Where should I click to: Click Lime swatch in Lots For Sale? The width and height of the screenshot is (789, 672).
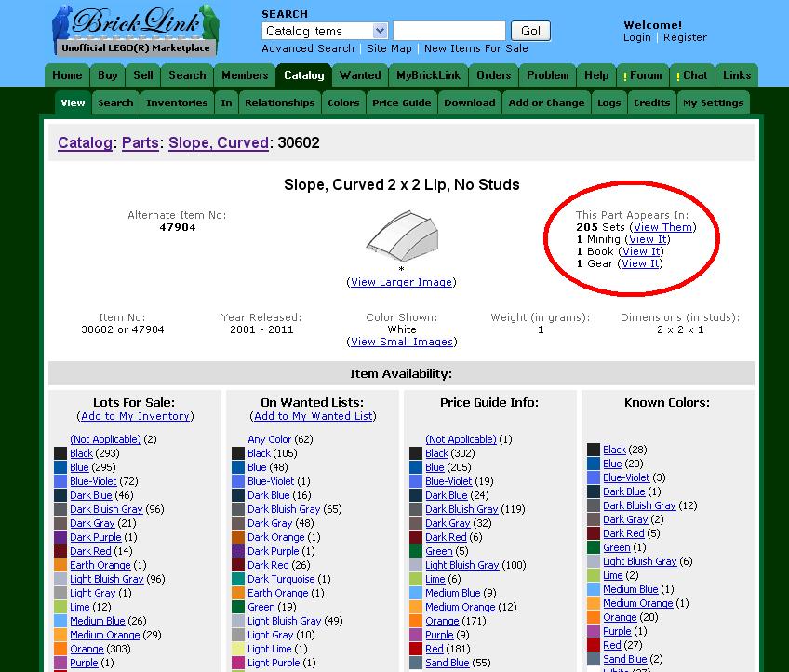click(x=60, y=607)
